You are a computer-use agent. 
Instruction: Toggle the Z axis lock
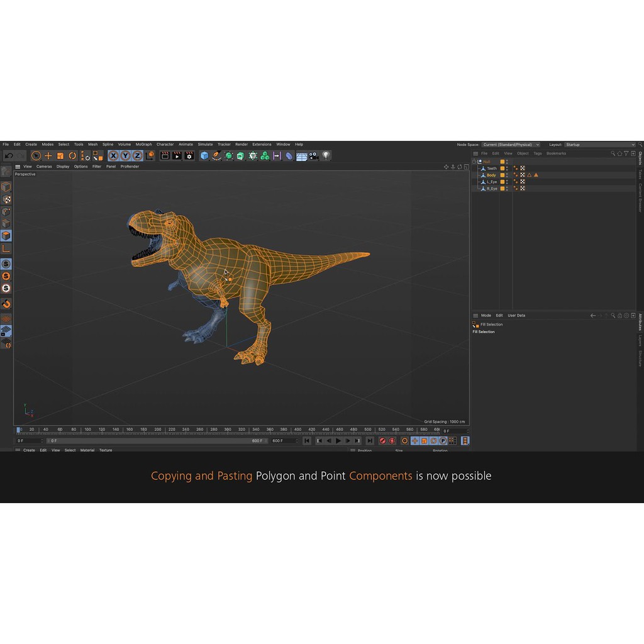137,155
